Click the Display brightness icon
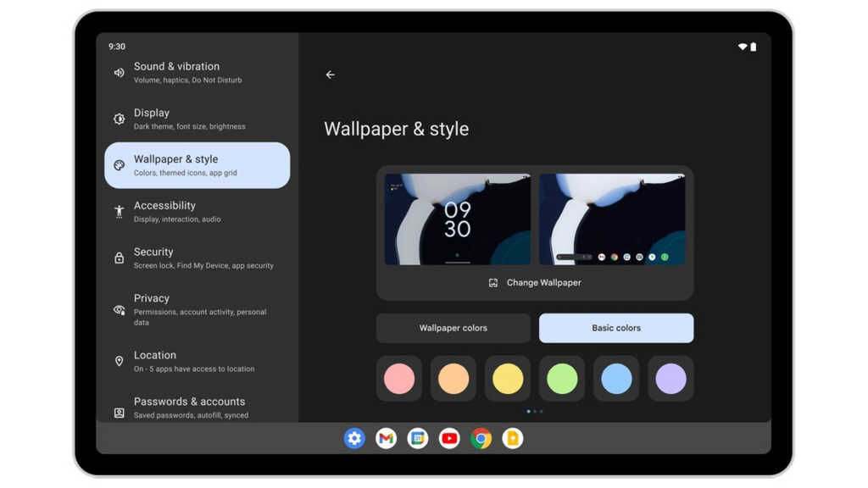The width and height of the screenshot is (868, 488). [x=119, y=119]
